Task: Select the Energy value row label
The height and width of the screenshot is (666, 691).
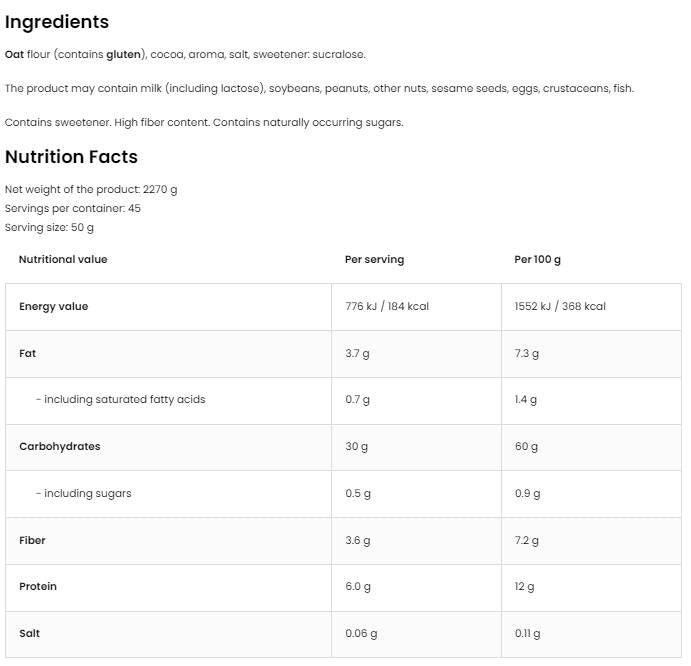Action: coord(53,306)
